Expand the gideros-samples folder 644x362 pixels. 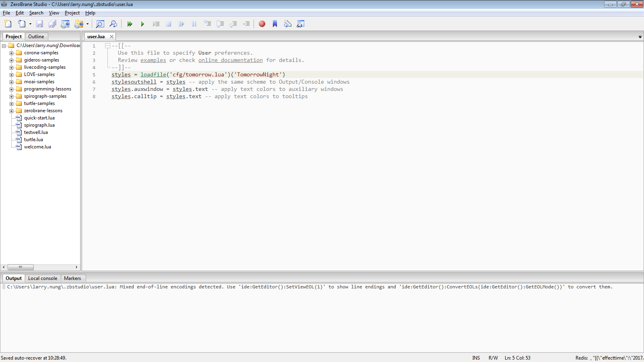(x=12, y=60)
